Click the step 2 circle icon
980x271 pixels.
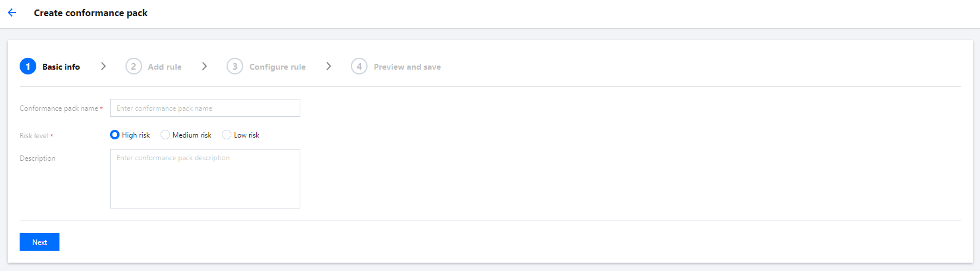(134, 66)
